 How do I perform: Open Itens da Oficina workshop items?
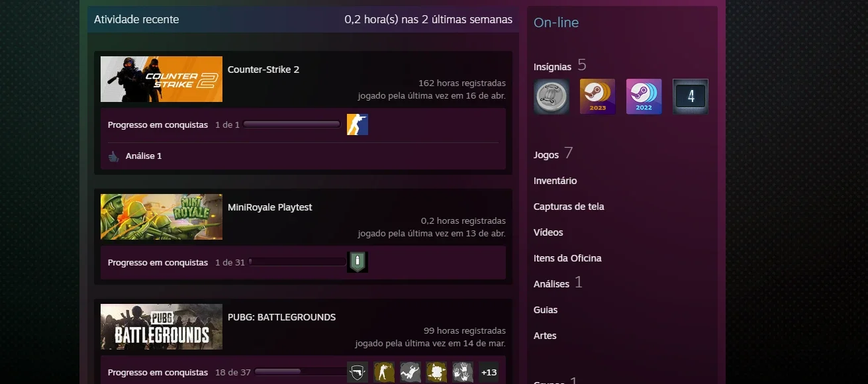(567, 258)
